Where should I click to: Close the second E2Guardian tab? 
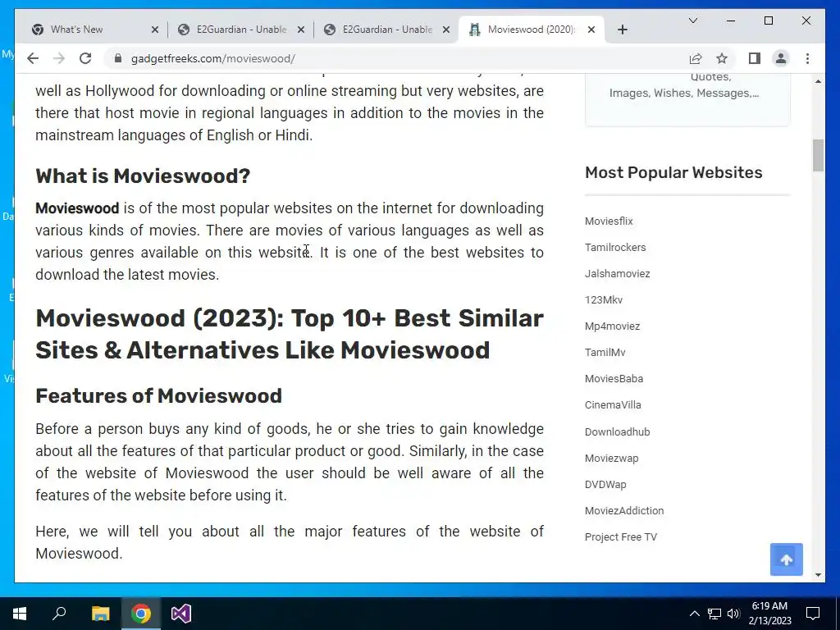point(446,30)
